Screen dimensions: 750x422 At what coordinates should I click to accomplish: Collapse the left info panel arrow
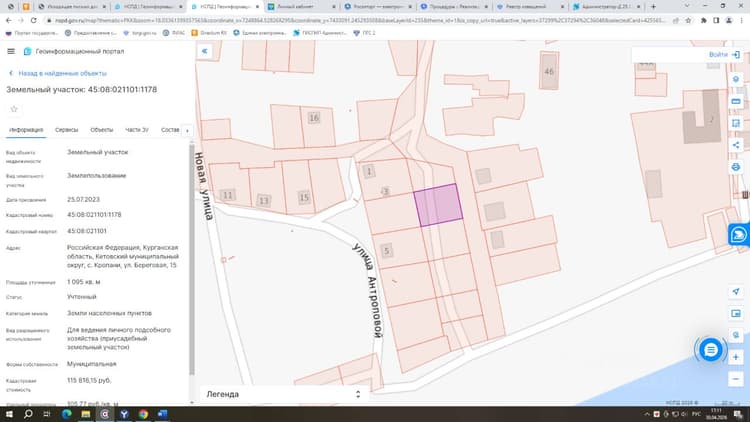click(x=205, y=51)
